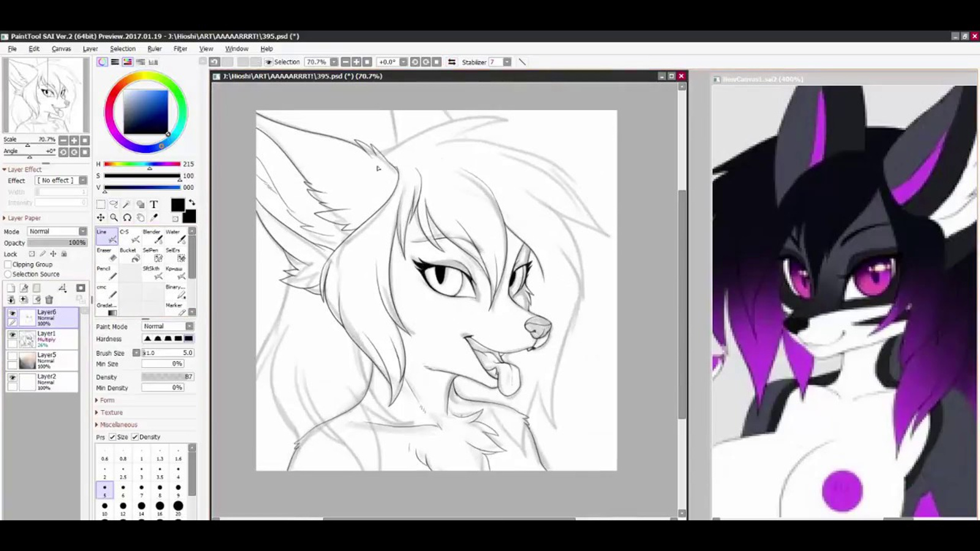Choose brush size 20 preset
980x551 pixels.
(x=178, y=507)
